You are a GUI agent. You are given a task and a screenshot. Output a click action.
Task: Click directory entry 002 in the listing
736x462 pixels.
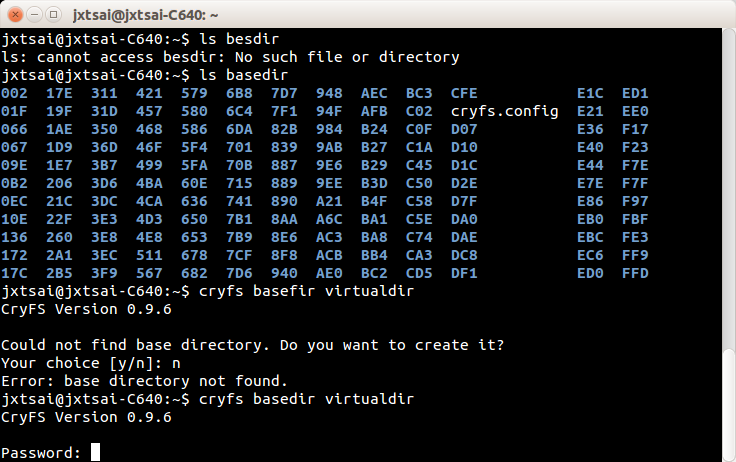(15, 93)
